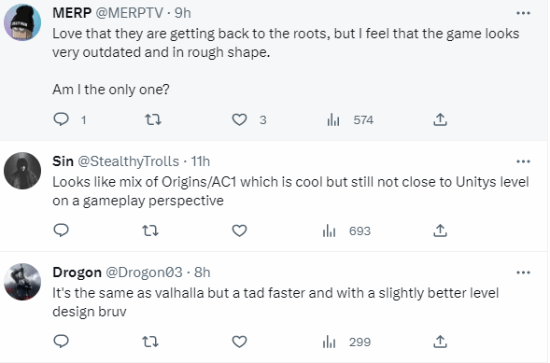Like Sin's tweet
The width and height of the screenshot is (550, 363).
[240, 231]
